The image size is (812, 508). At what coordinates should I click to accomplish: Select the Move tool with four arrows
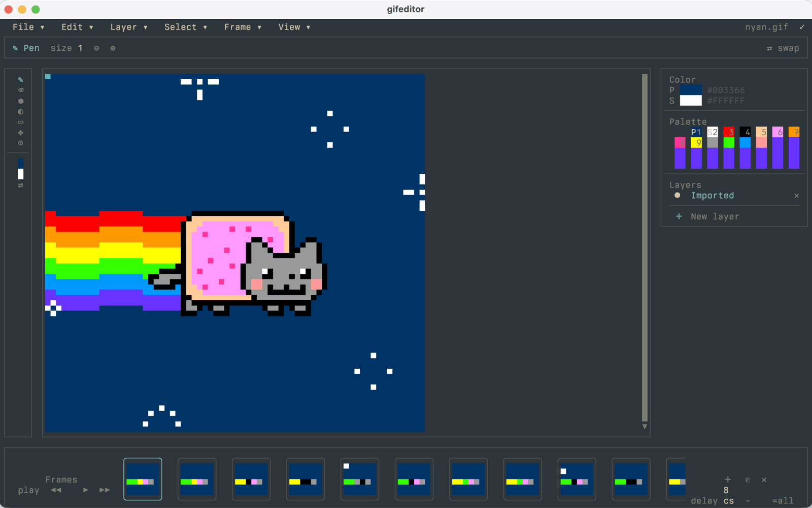point(20,133)
